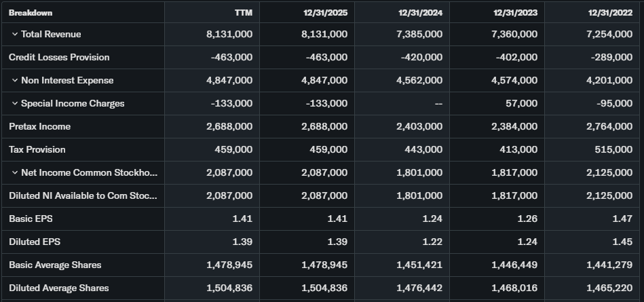
Task: Expand Net Income Common Stockholders chevron
Action: [14, 173]
